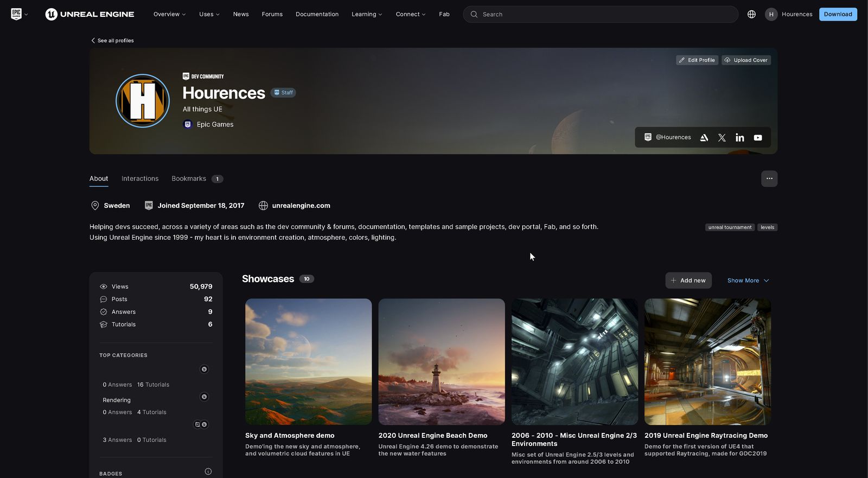Click the YouTube social icon

coord(758,138)
